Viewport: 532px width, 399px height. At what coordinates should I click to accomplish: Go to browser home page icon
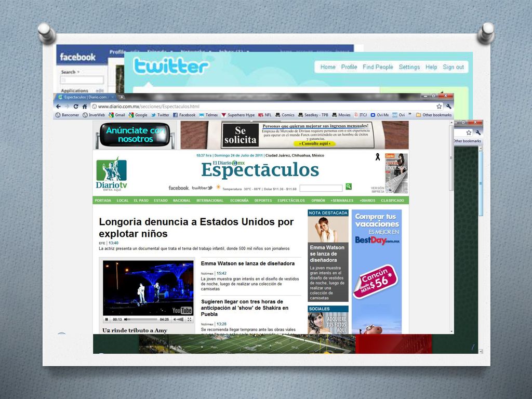pyautogui.click(x=85, y=106)
